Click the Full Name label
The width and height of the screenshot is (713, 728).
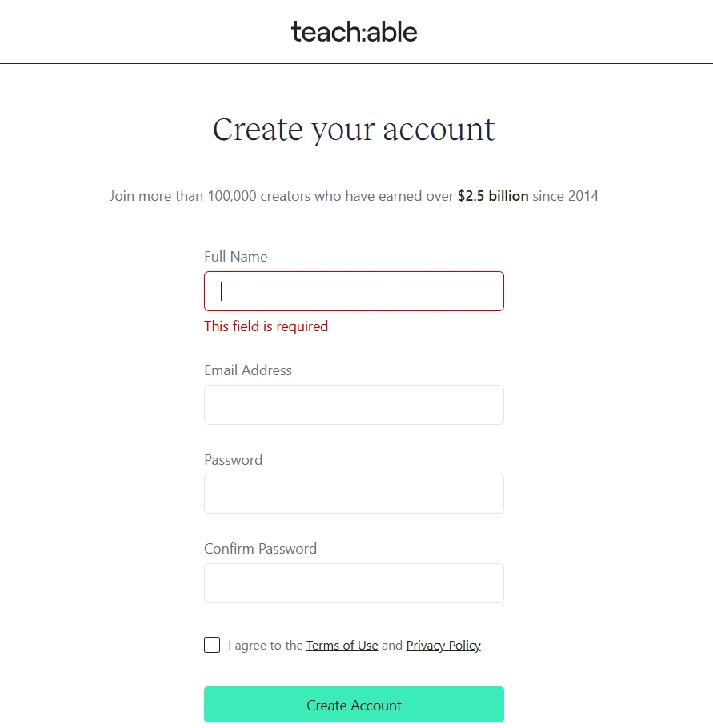pyautogui.click(x=235, y=256)
